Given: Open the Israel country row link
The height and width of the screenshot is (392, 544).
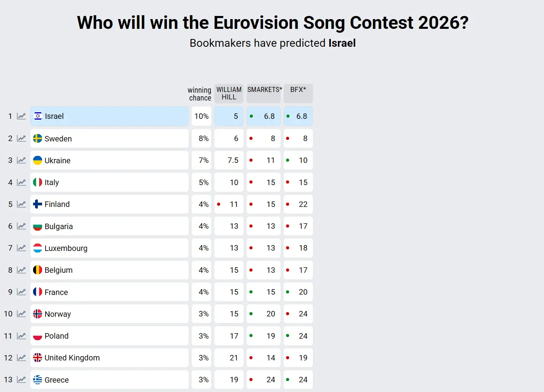Looking at the screenshot, I should 109,116.
